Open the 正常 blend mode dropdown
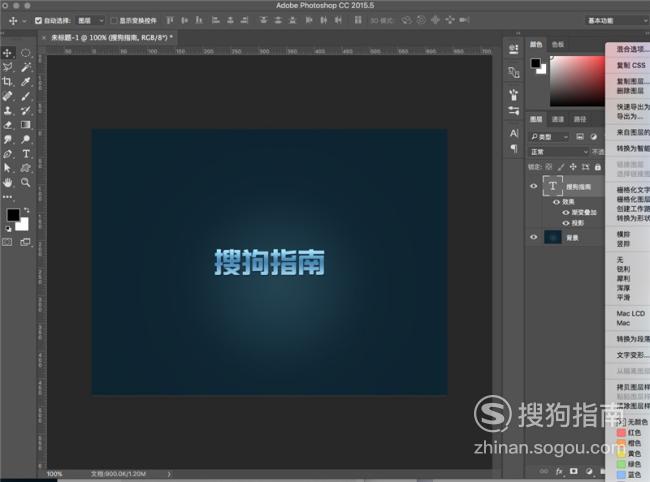 [x=559, y=152]
